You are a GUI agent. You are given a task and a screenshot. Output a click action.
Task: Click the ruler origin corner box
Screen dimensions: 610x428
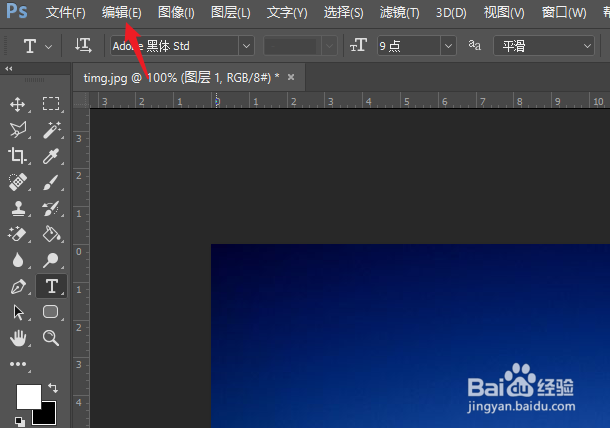coord(81,100)
